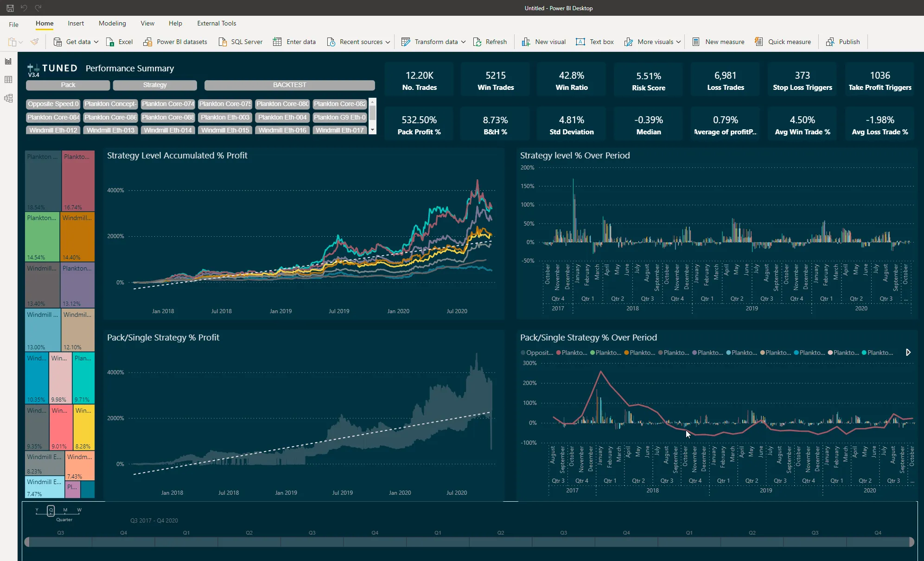The width and height of the screenshot is (924, 561).
Task: Click the Undo arrow icon
Action: tap(24, 8)
